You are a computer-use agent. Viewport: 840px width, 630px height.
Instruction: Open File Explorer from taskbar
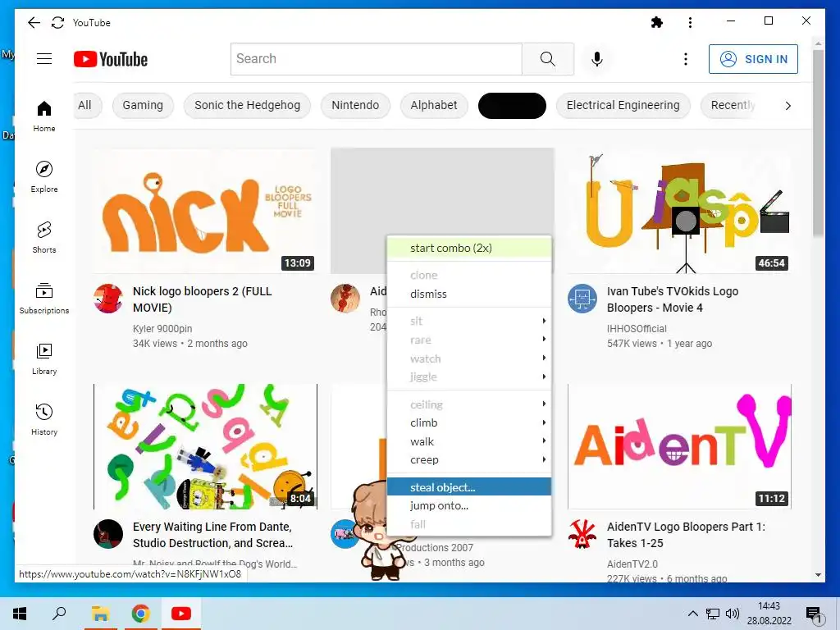[x=100, y=614]
